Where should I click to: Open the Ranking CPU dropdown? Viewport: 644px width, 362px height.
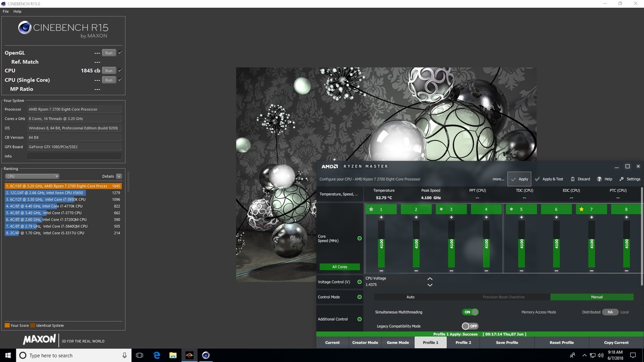point(32,176)
